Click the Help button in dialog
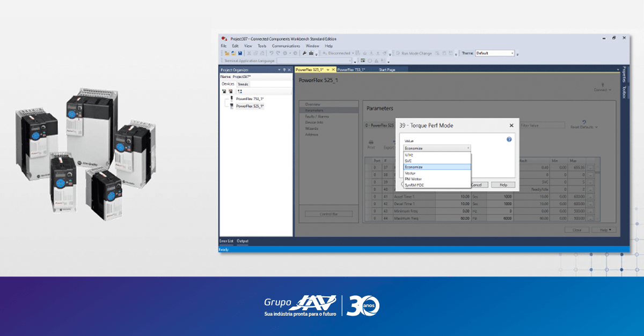The image size is (644, 336). tap(503, 185)
